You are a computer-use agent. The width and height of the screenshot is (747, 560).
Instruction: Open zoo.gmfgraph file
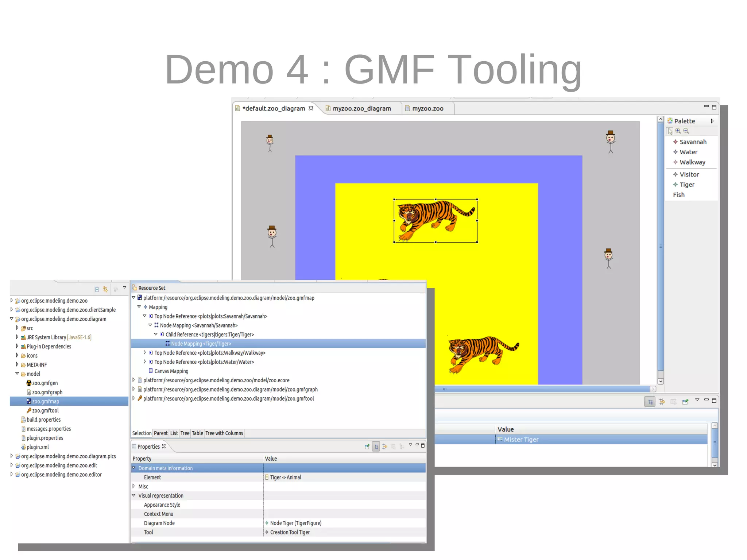tap(44, 392)
